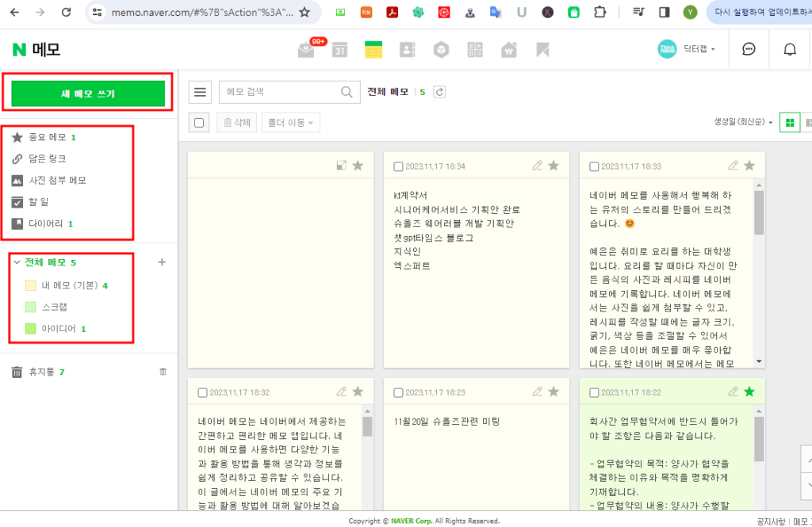Screen dimensions: 812x527
Task: Open the Office grid icon
Action: click(x=475, y=50)
